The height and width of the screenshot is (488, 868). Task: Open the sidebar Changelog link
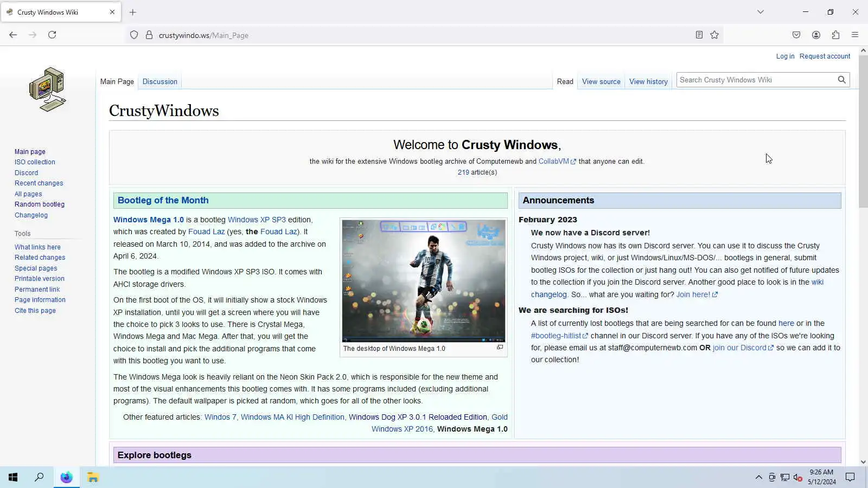[x=31, y=215]
